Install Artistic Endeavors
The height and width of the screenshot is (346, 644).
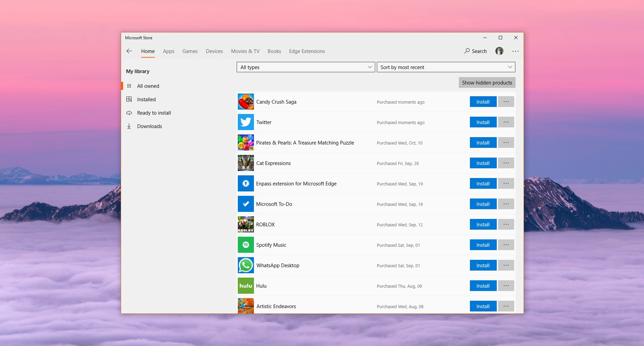483,306
